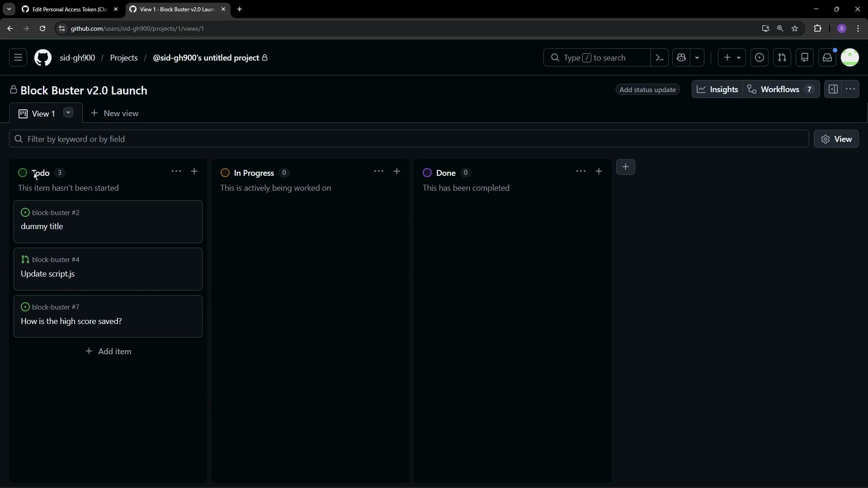Click the github.com address bar URL
The height and width of the screenshot is (488, 868).
(137, 28)
